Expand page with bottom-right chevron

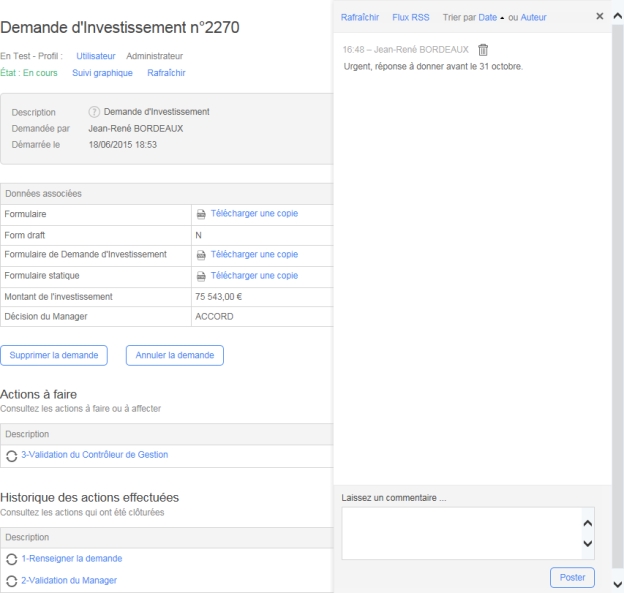pos(615,584)
